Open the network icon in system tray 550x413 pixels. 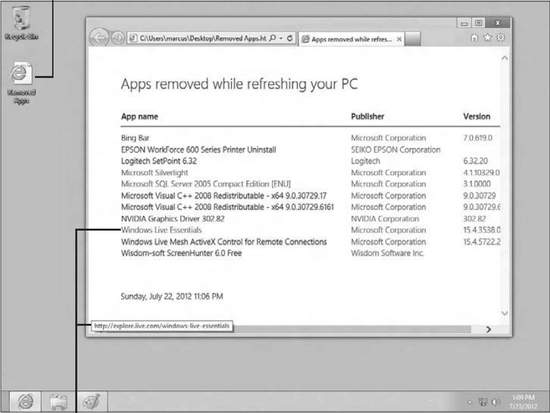click(483, 402)
